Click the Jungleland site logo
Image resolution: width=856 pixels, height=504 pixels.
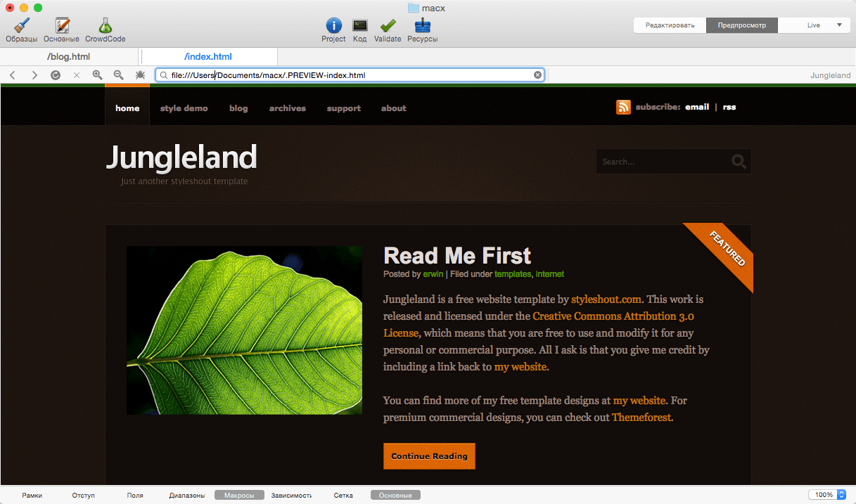[181, 157]
